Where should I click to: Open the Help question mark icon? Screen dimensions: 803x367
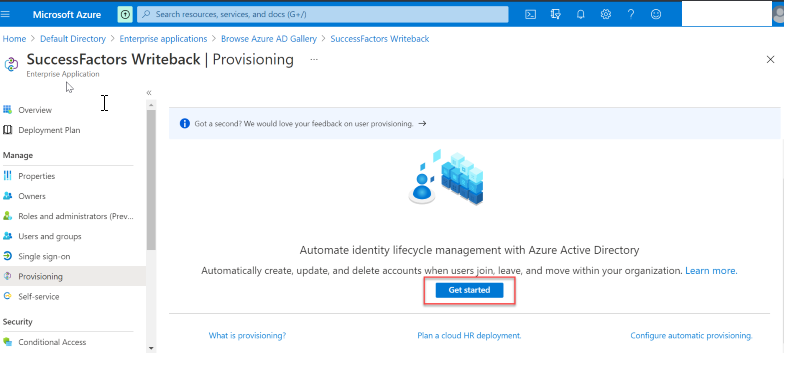[631, 14]
